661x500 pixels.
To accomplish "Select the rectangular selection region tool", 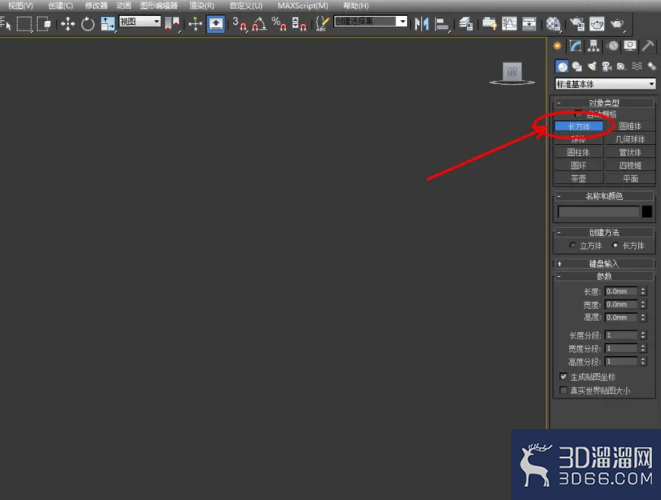I will [24, 23].
